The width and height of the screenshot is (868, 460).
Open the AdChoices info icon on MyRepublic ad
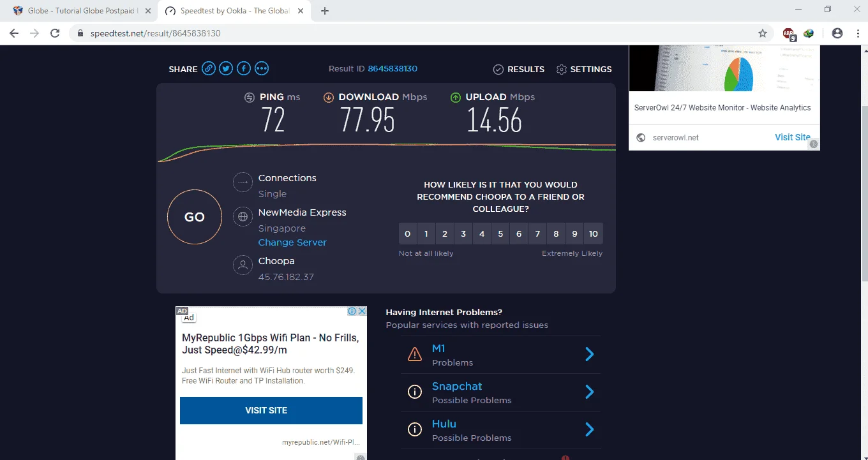[x=352, y=311]
